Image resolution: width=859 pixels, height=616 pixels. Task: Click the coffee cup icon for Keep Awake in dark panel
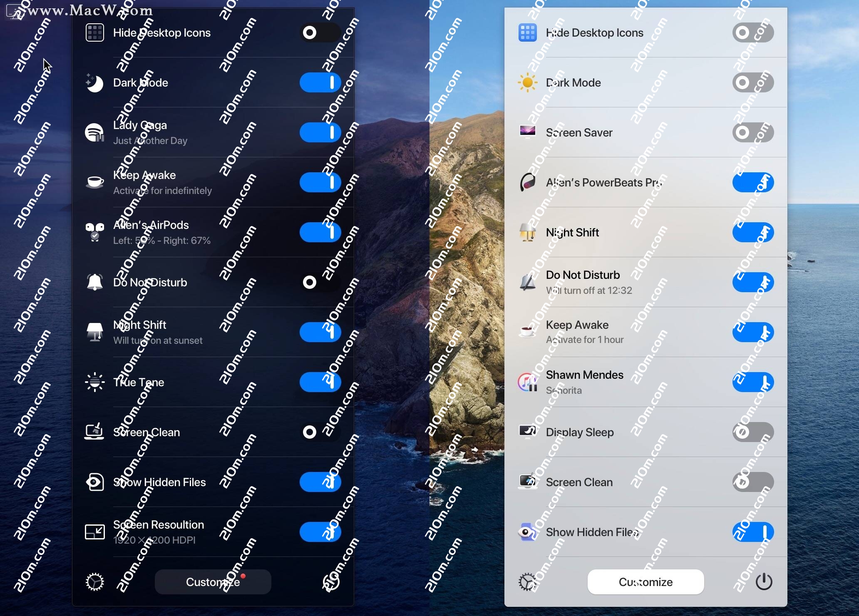coord(94,182)
